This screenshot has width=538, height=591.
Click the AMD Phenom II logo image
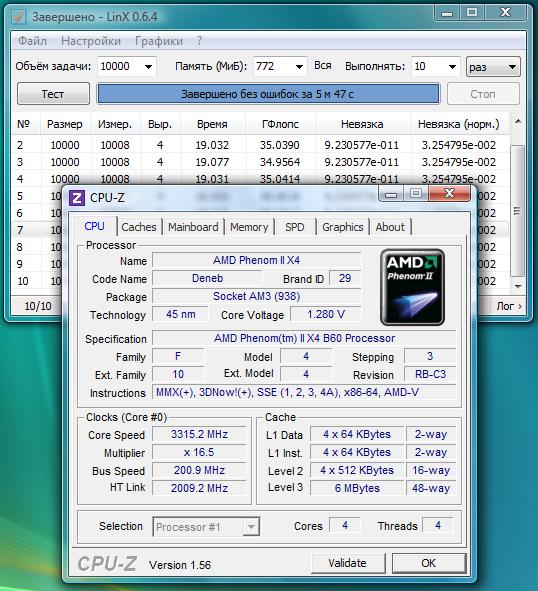[x=412, y=288]
